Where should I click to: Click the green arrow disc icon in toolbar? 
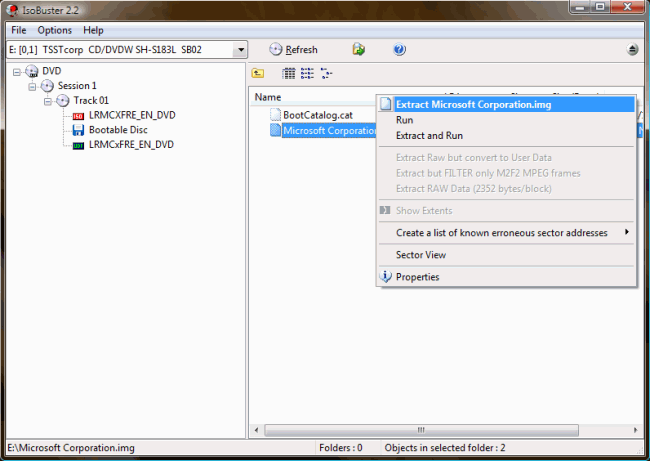pyautogui.click(x=358, y=50)
